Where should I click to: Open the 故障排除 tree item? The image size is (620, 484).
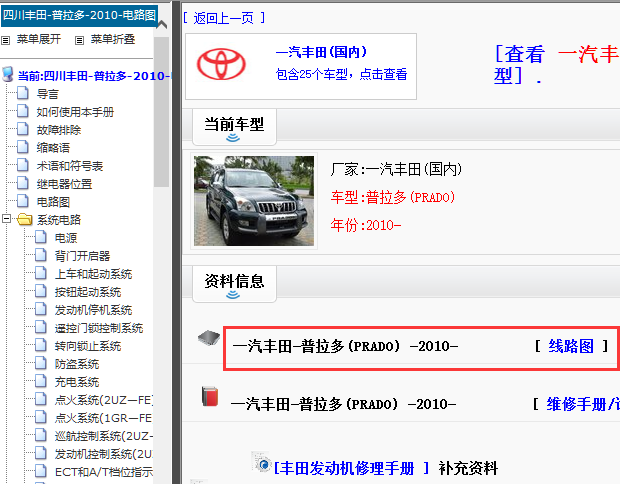click(x=59, y=130)
